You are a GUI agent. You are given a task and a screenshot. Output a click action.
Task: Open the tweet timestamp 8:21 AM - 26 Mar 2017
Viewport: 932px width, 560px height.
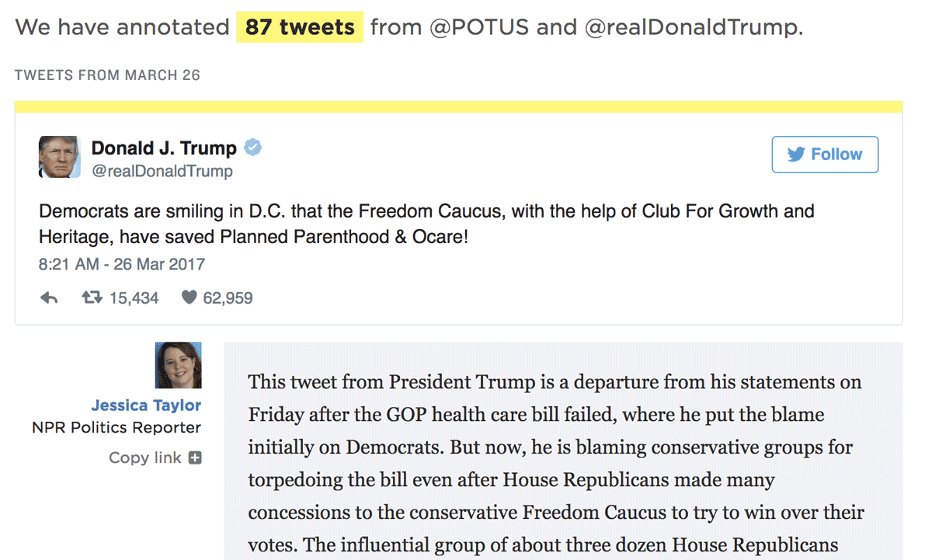122,264
